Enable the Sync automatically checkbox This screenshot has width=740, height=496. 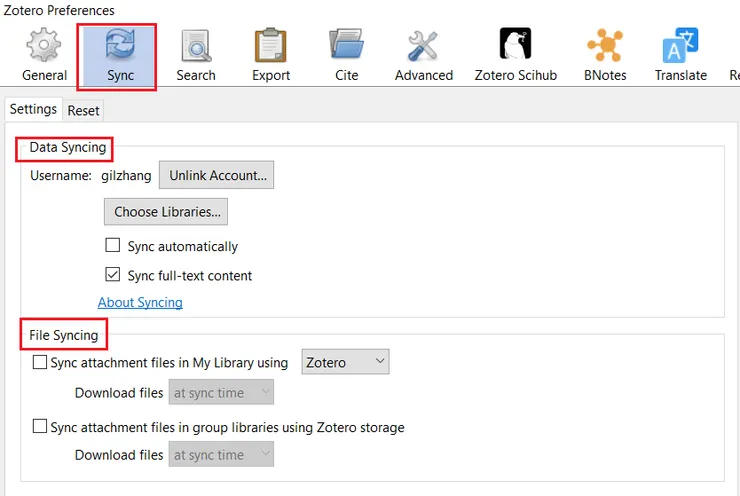point(112,245)
